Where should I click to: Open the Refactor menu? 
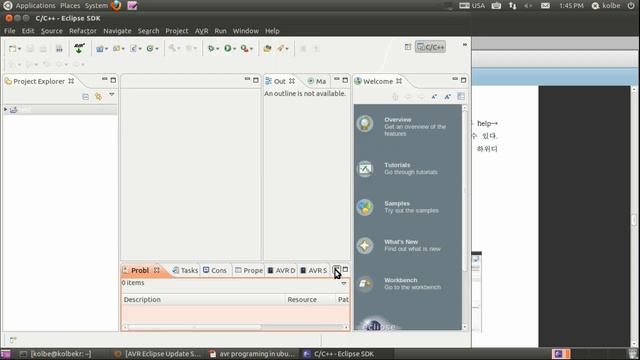[82, 31]
